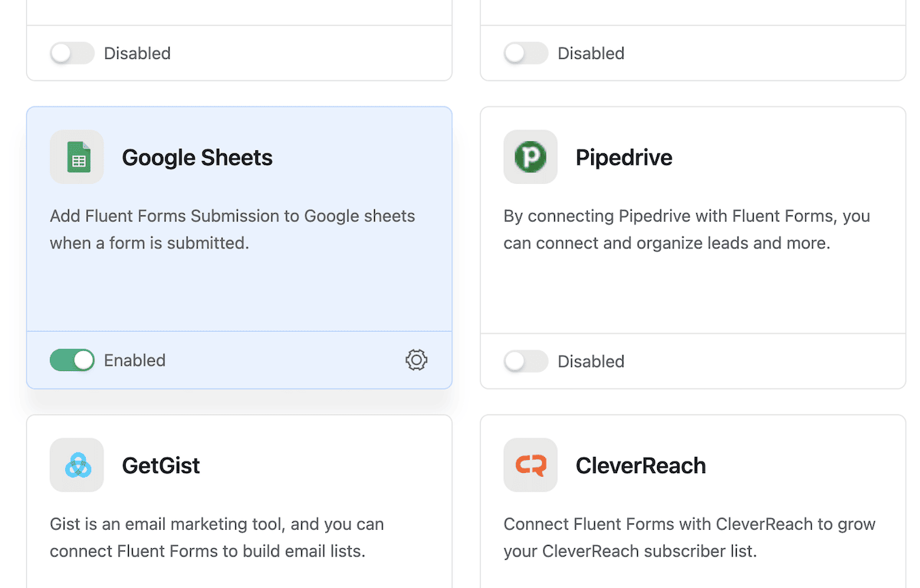Click GetGist email marketing description
Viewport: 920px width, 588px height.
point(217,538)
